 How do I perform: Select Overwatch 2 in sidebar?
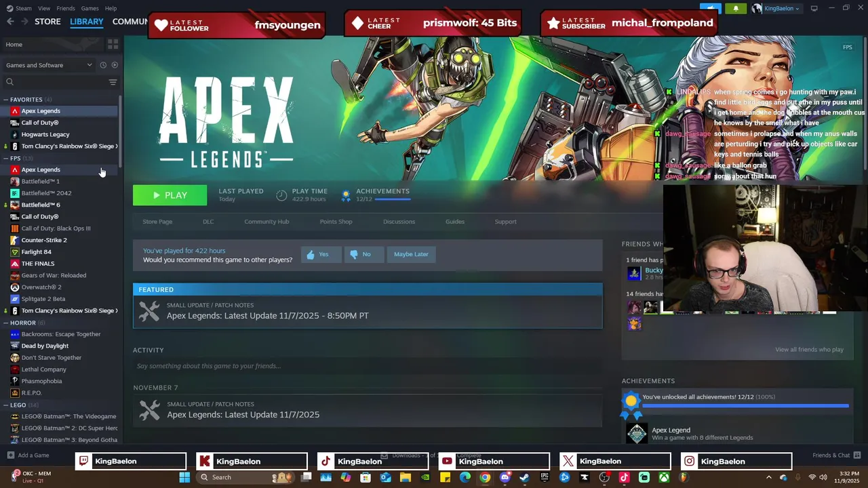pos(41,287)
